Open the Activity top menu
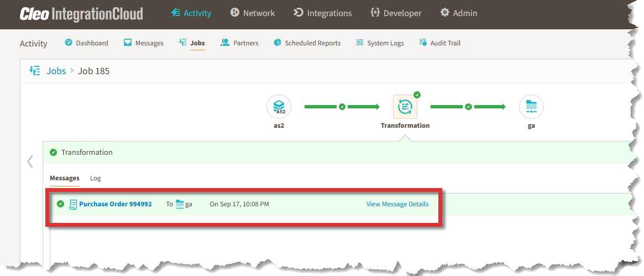 click(x=191, y=13)
